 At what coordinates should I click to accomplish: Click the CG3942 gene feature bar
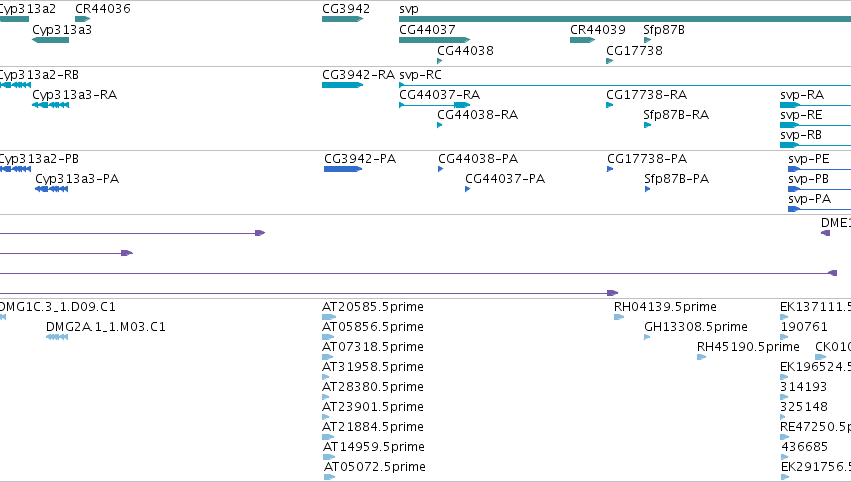pyautogui.click(x=342, y=19)
